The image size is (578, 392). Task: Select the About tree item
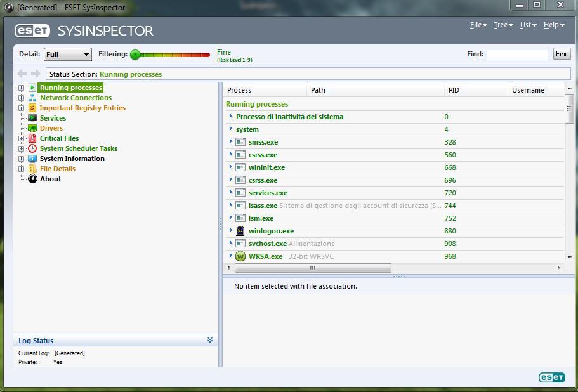(51, 179)
